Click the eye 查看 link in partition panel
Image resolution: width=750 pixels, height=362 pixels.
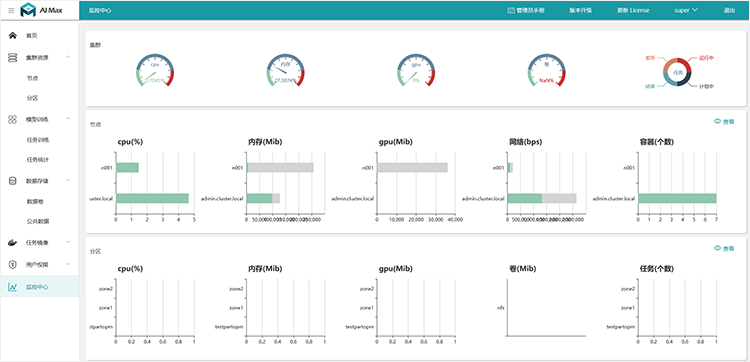(x=724, y=249)
